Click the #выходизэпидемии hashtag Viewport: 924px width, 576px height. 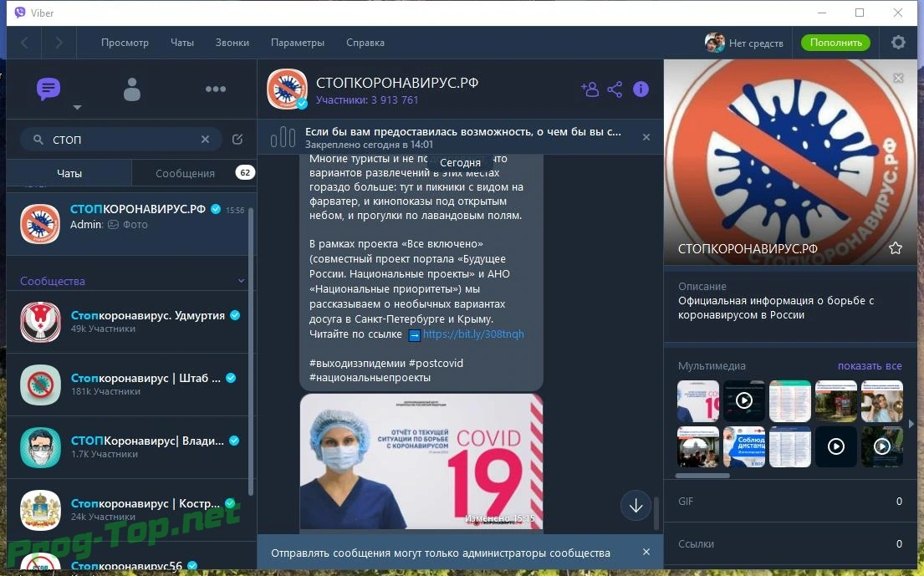tap(357, 363)
